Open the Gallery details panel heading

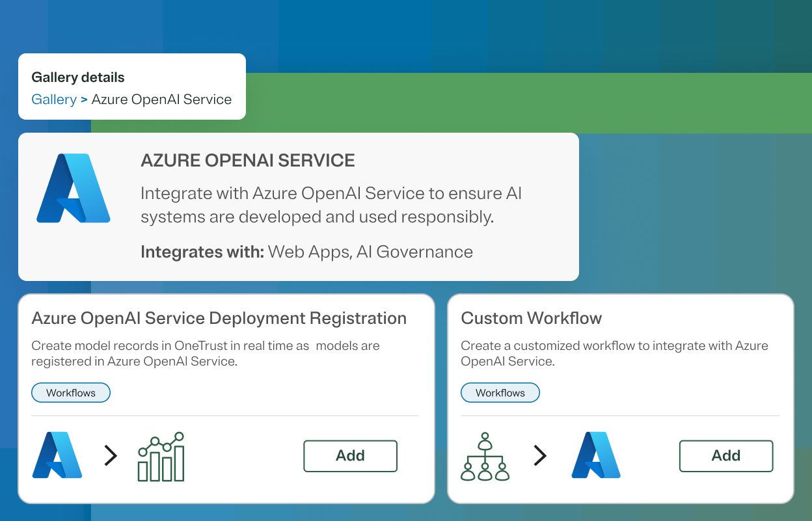click(x=77, y=77)
